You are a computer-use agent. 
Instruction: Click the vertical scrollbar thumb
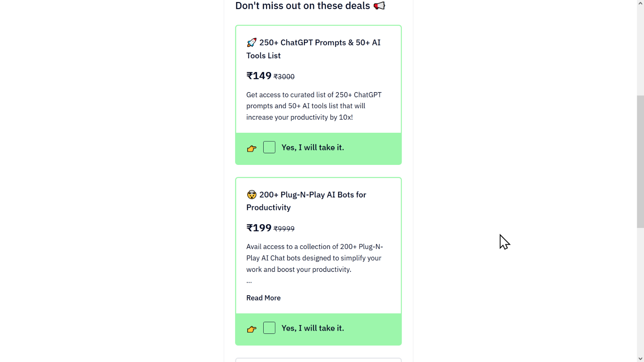coord(640,162)
